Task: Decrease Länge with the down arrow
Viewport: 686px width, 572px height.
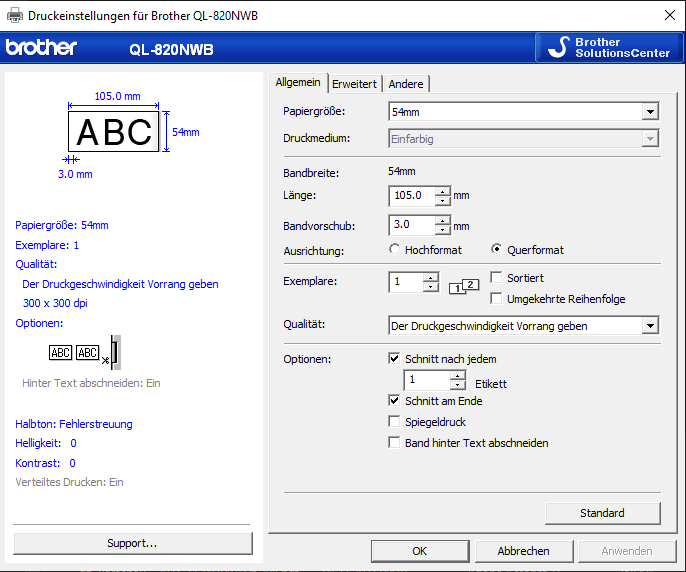Action: coord(443,200)
